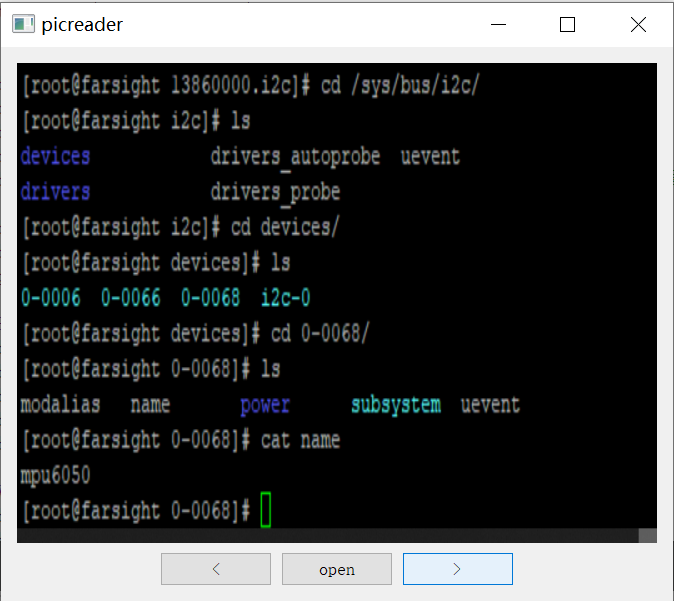Click 'drivers_autoprobe' text
The height and width of the screenshot is (601, 674).
coord(295,157)
